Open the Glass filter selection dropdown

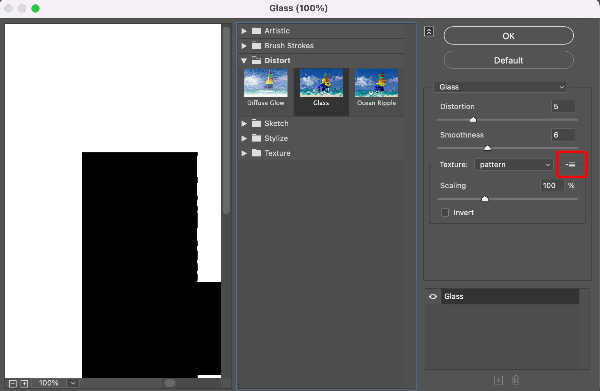pyautogui.click(x=500, y=87)
